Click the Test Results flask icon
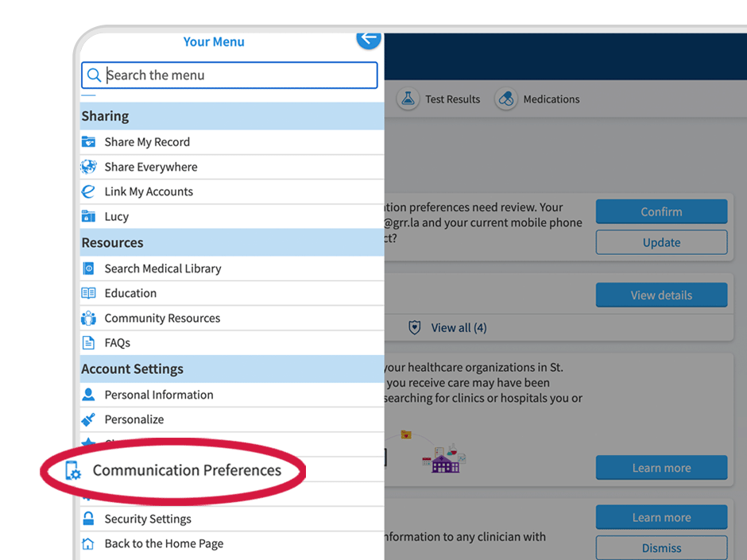Screen dimensions: 747x560 pos(408,99)
